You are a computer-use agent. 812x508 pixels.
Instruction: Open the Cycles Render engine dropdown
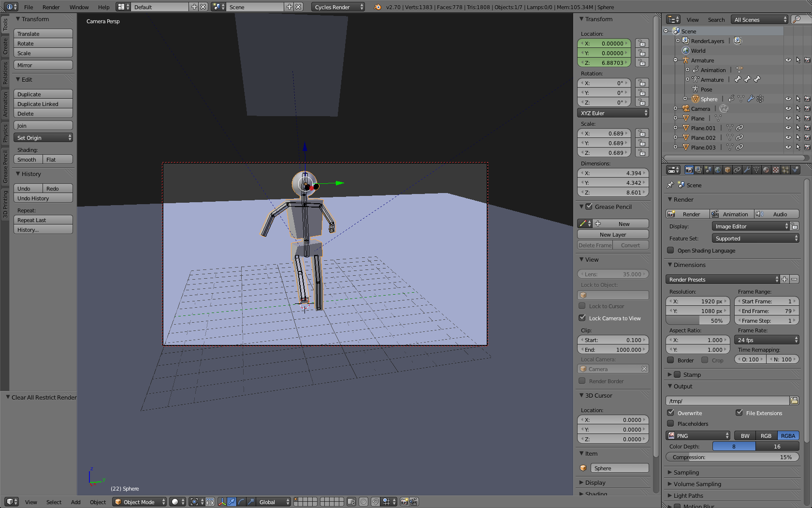tap(338, 7)
